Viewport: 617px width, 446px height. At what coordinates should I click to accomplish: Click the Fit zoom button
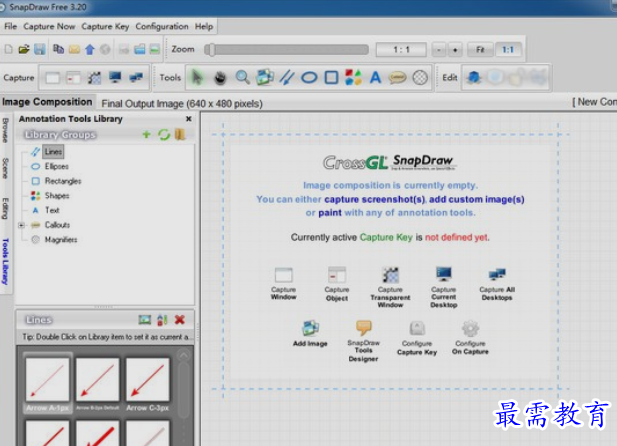click(x=480, y=50)
